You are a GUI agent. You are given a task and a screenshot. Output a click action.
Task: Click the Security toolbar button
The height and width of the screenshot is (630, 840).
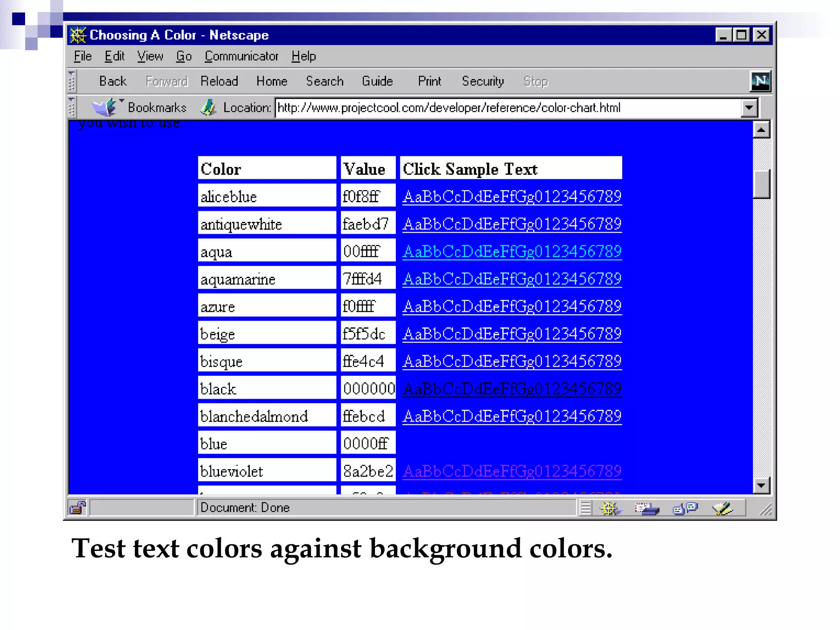click(x=483, y=81)
